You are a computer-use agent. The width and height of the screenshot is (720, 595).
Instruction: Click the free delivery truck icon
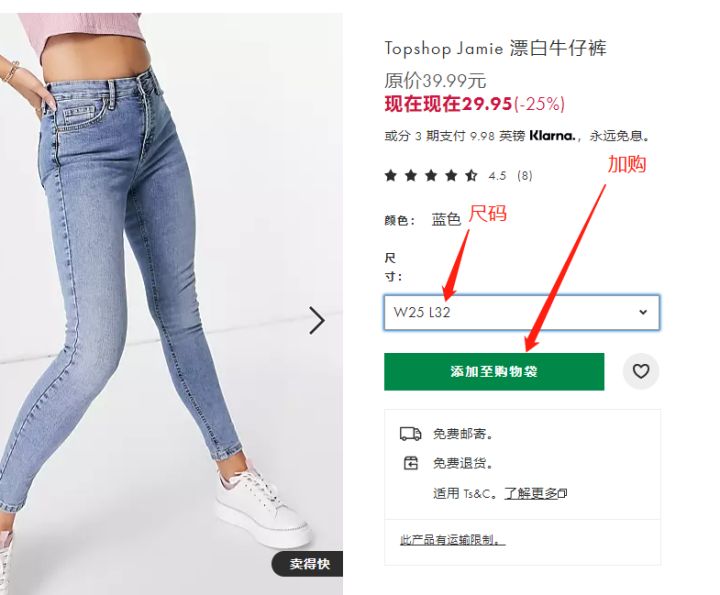pos(410,434)
